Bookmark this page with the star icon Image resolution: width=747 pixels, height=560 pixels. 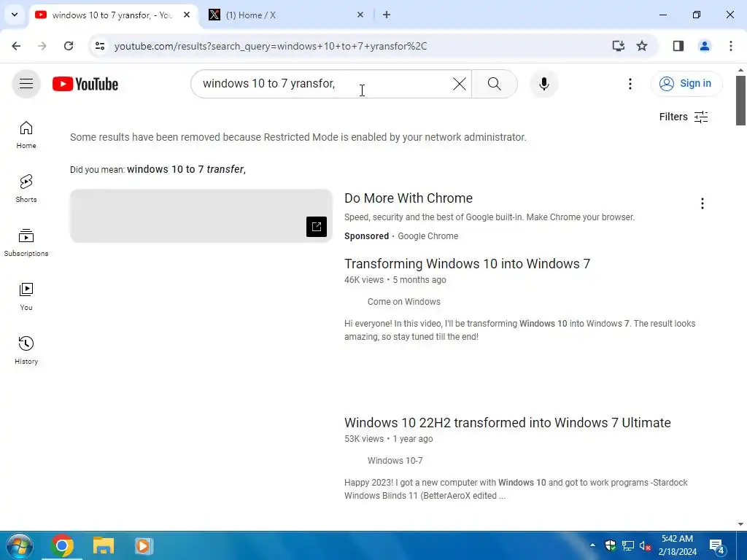point(642,46)
